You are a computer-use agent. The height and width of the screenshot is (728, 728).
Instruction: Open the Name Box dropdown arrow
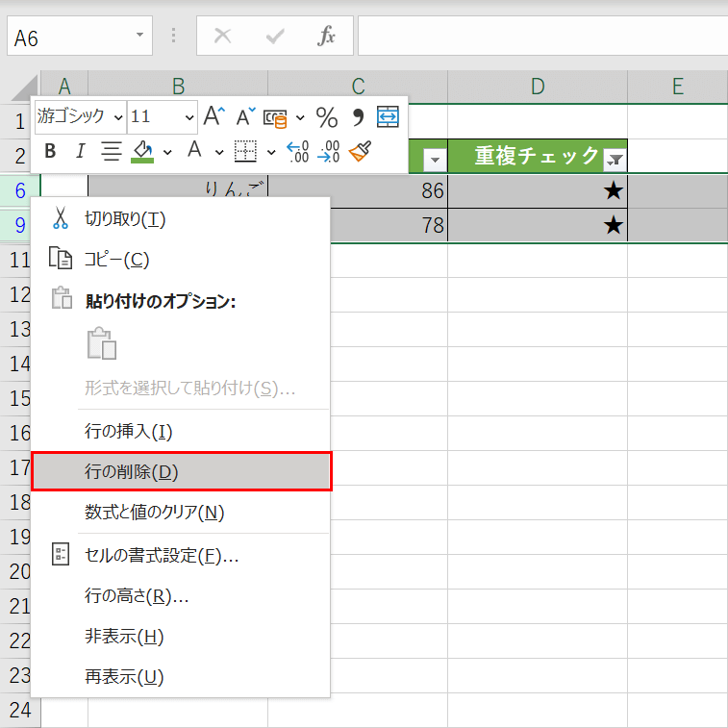tap(139, 35)
